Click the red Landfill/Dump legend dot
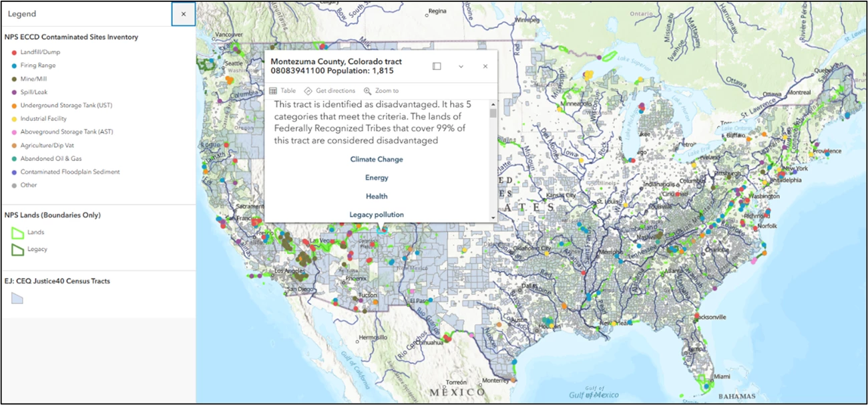The height and width of the screenshot is (405, 868). [x=14, y=52]
